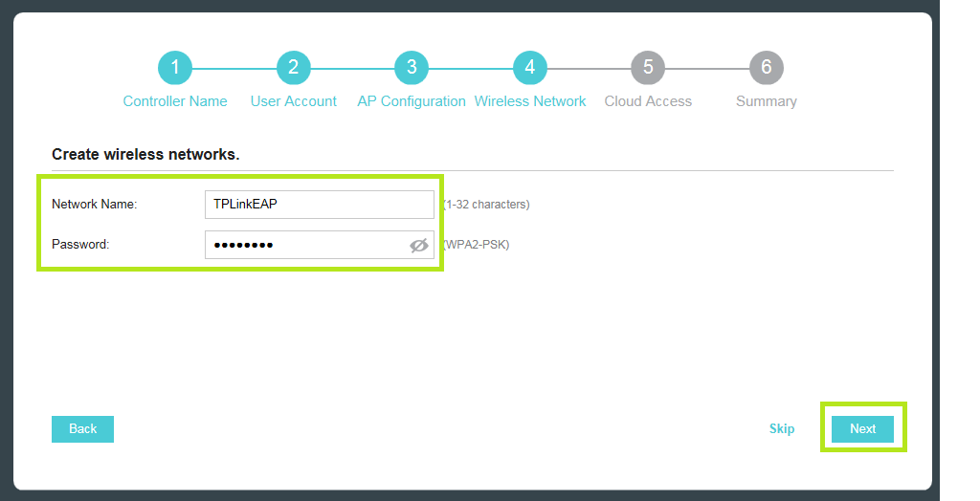The image size is (980, 501).
Task: Click the 'Password:' label
Action: [80, 244]
